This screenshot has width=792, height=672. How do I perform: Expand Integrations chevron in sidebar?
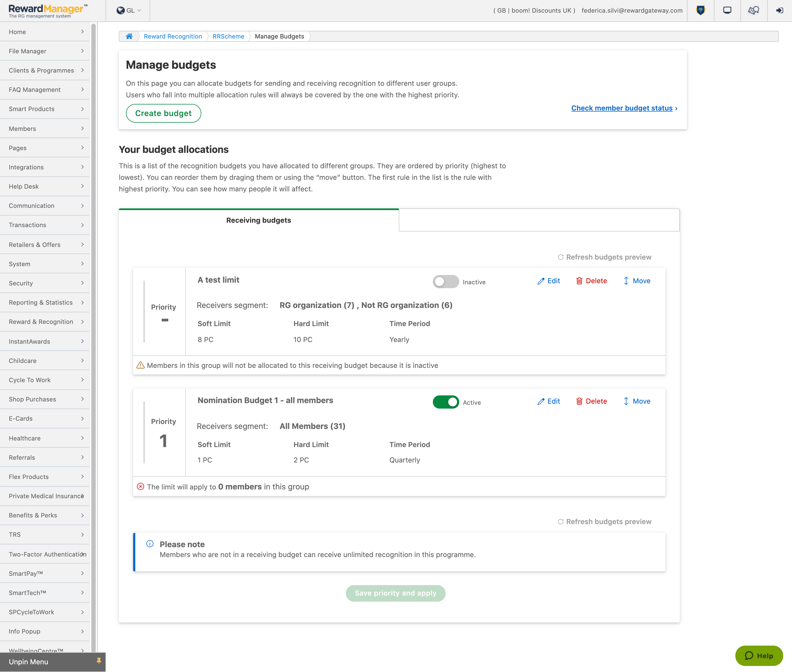(82, 167)
